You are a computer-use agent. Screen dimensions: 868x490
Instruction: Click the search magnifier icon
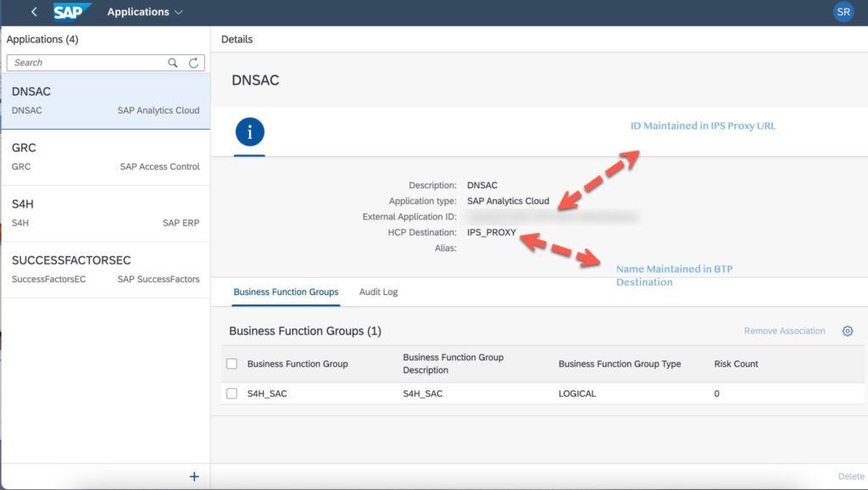[172, 62]
